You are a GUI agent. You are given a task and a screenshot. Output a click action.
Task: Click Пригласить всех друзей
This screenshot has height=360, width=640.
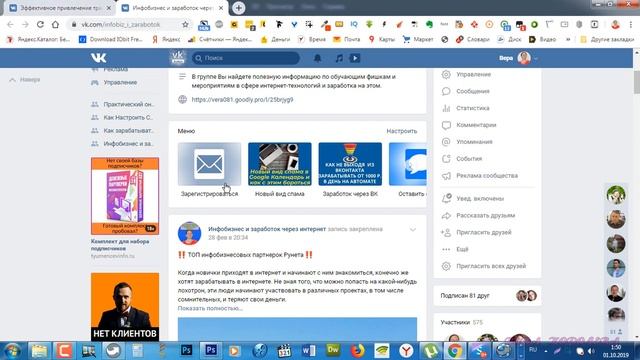[x=491, y=266]
